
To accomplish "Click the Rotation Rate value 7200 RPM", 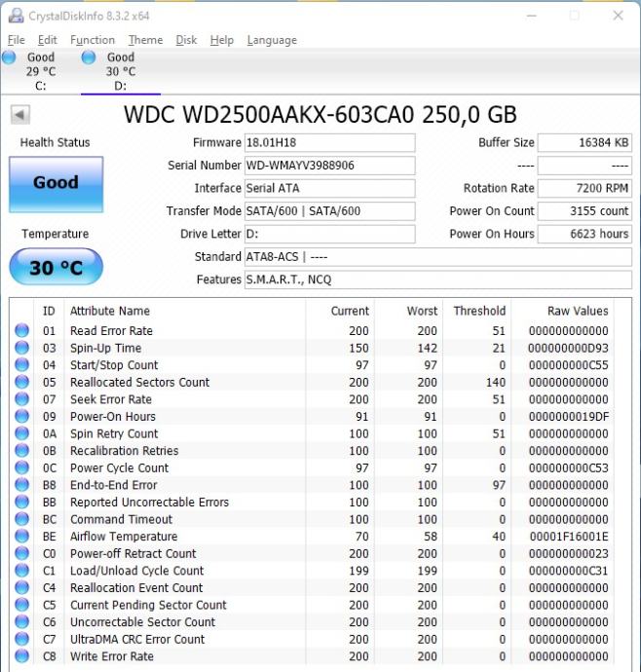I will (x=584, y=188).
